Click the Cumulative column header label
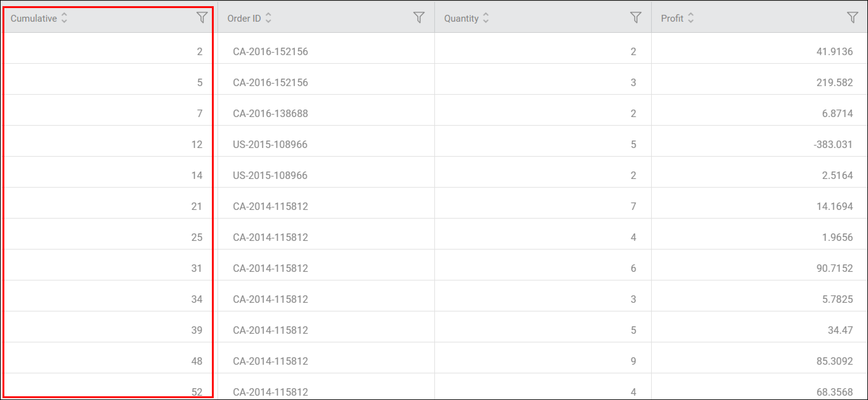The width and height of the screenshot is (868, 400). pyautogui.click(x=34, y=18)
